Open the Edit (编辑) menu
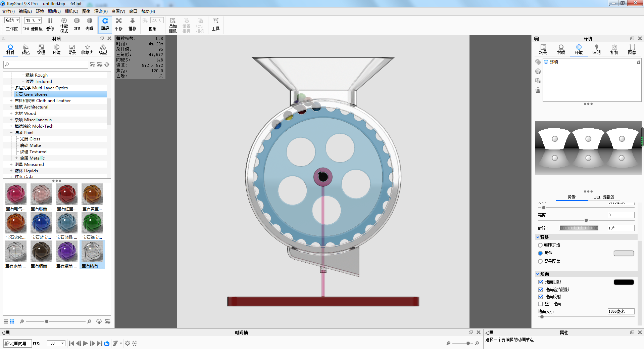Screen dimensions: 644x349 coord(25,11)
